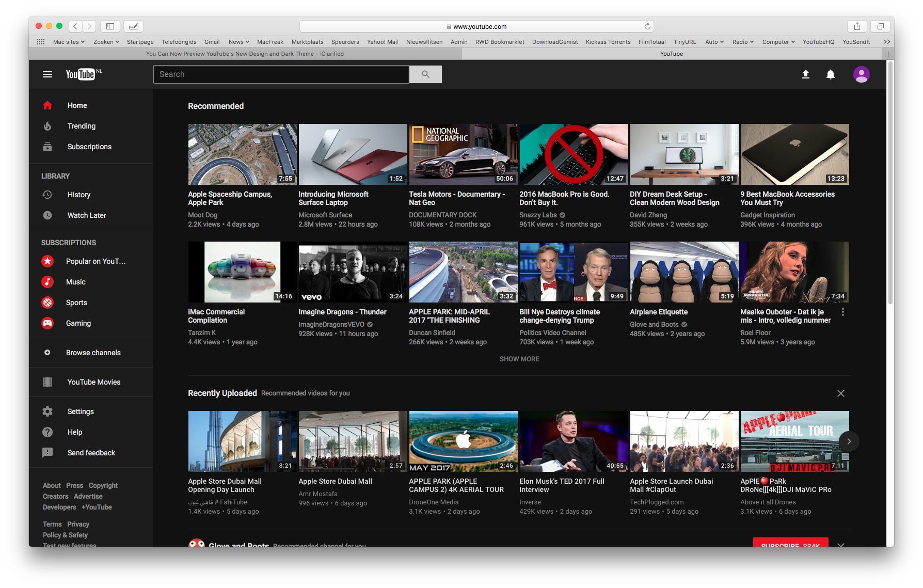923x588 pixels.
Task: Expand the Mac sites bookmarks folder
Action: click(x=69, y=42)
